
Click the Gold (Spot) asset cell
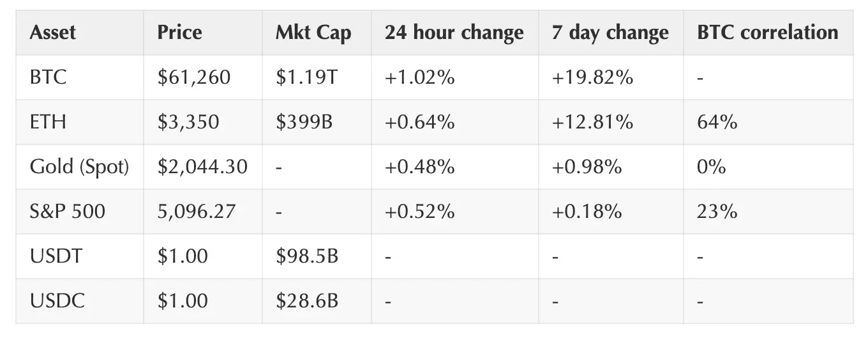79,167
